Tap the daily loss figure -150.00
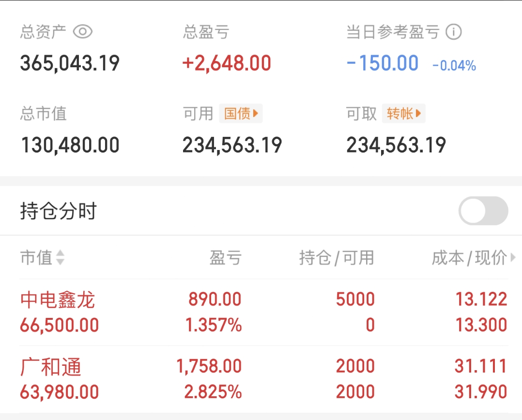The image size is (522, 420). 383,63
